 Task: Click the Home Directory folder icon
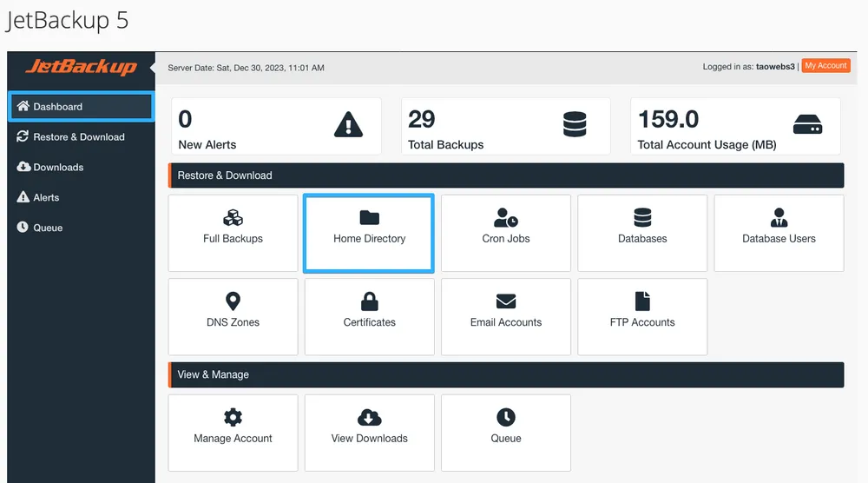(x=369, y=217)
